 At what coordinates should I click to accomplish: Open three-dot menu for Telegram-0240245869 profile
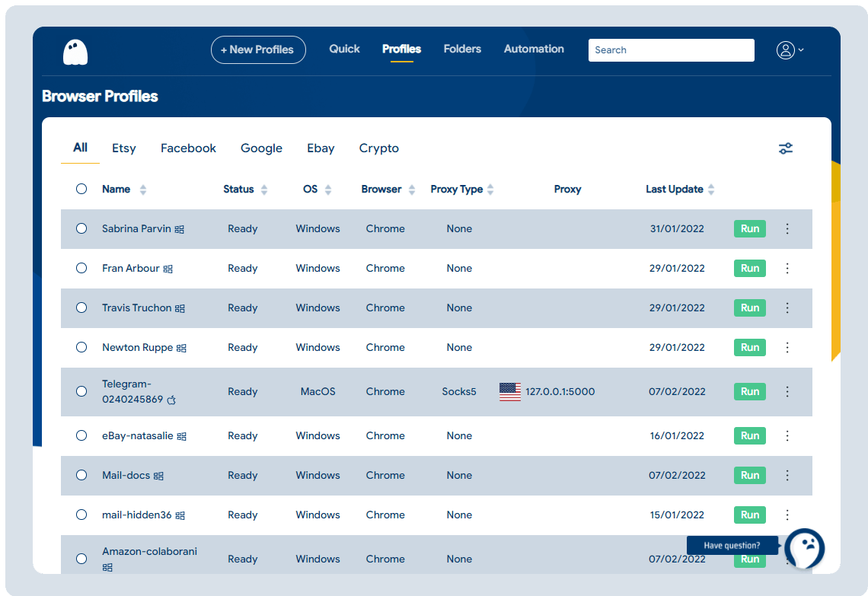(x=787, y=392)
